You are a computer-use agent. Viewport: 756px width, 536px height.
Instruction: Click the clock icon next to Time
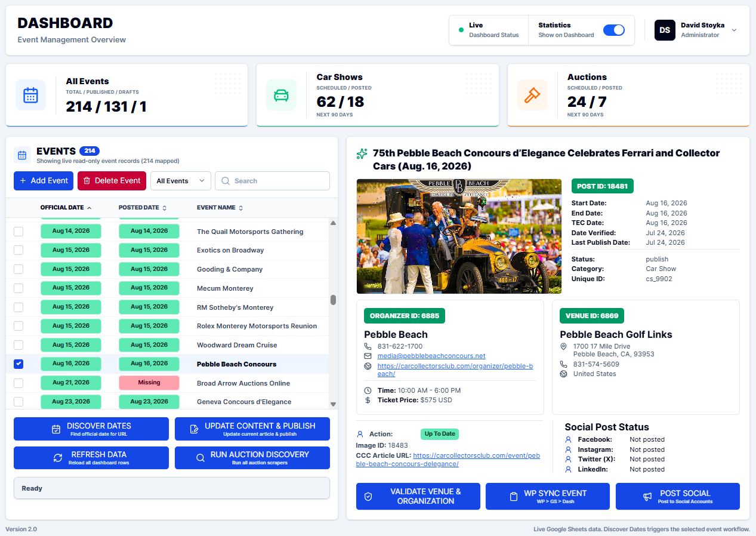[368, 390]
